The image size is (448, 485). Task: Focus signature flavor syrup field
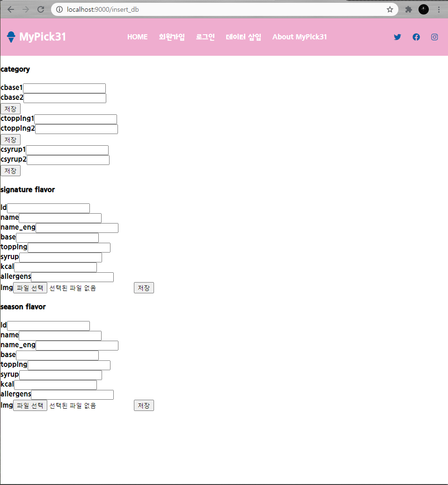60,257
